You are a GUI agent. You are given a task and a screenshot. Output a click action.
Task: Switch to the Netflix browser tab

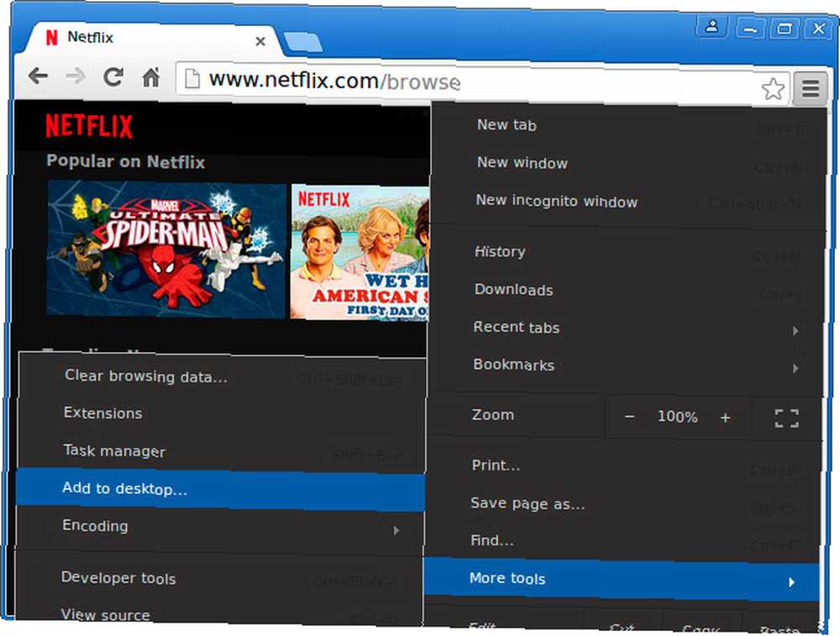(x=150, y=39)
